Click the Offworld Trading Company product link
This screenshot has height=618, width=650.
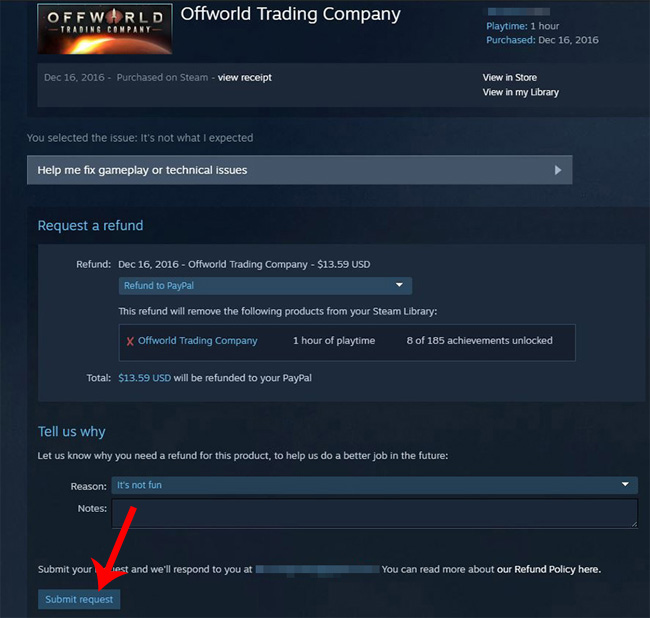point(198,341)
